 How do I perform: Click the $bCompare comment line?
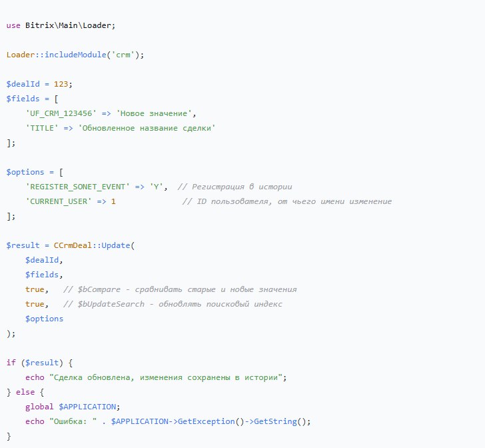coord(180,289)
